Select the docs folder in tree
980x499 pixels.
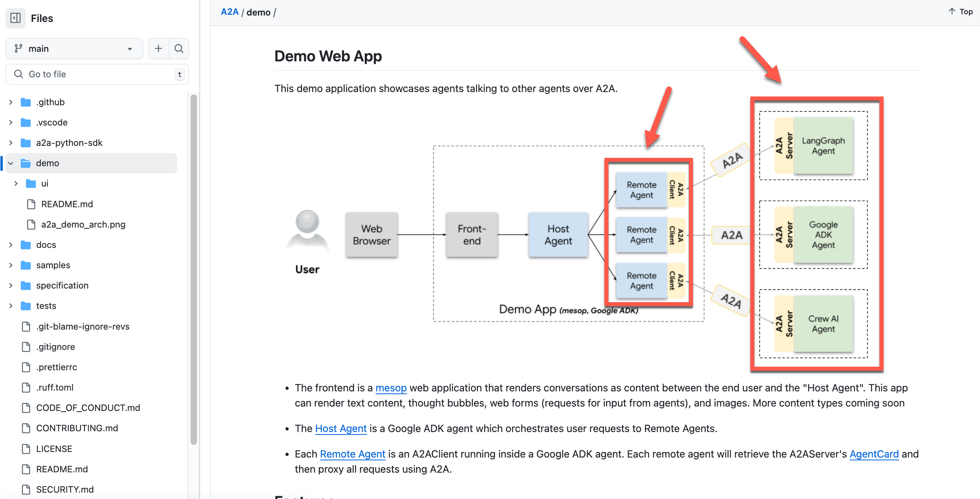pyautogui.click(x=46, y=245)
